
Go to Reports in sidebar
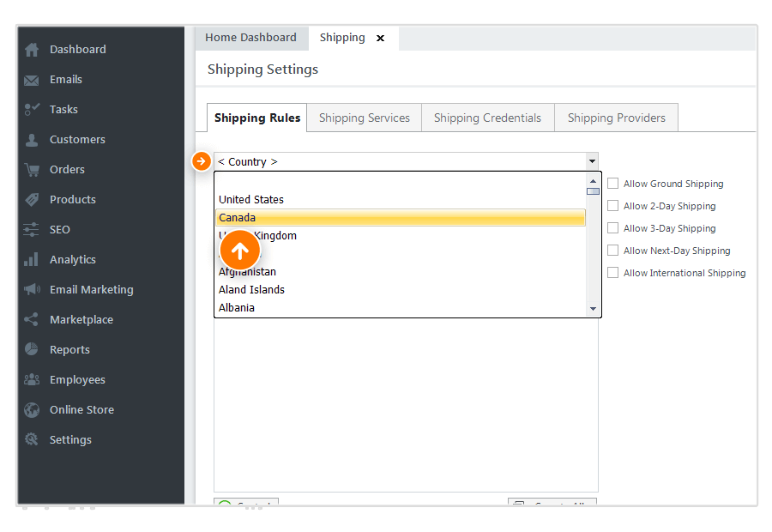point(70,350)
